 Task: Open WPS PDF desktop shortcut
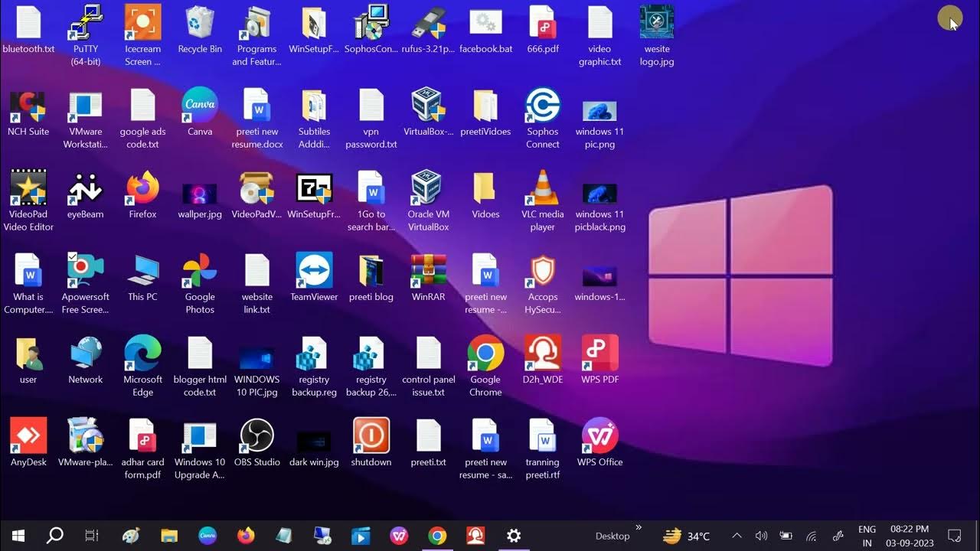point(599,354)
